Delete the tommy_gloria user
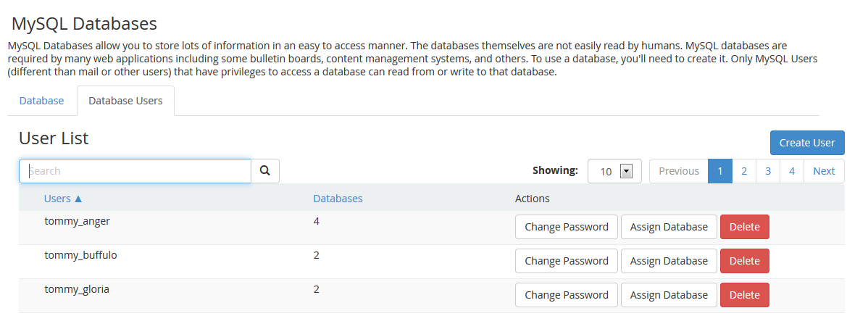Viewport: 868px width, 316px height. tap(745, 295)
